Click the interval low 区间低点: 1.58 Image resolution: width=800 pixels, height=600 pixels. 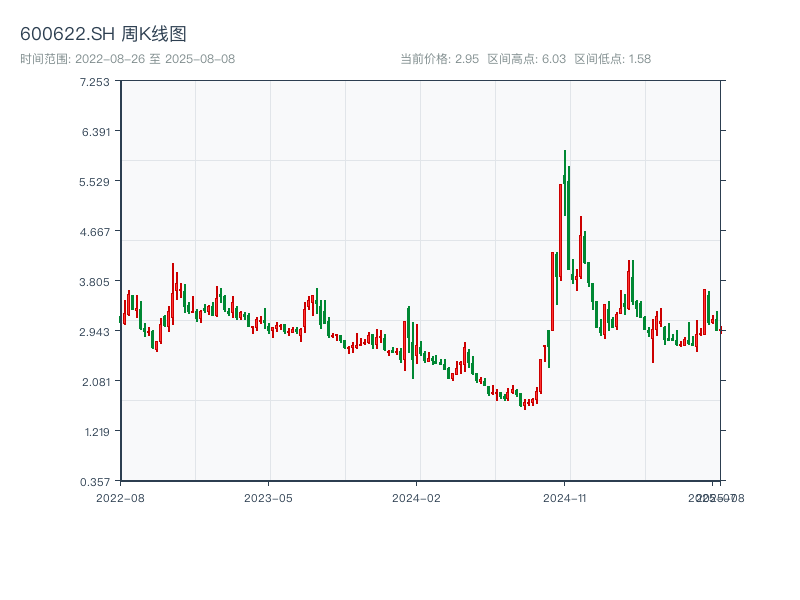click(612, 59)
